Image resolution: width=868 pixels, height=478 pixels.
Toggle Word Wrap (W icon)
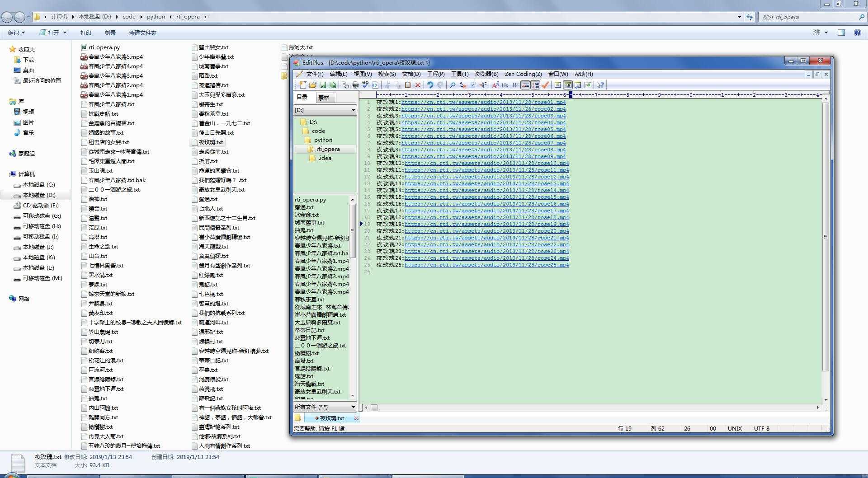(x=515, y=85)
